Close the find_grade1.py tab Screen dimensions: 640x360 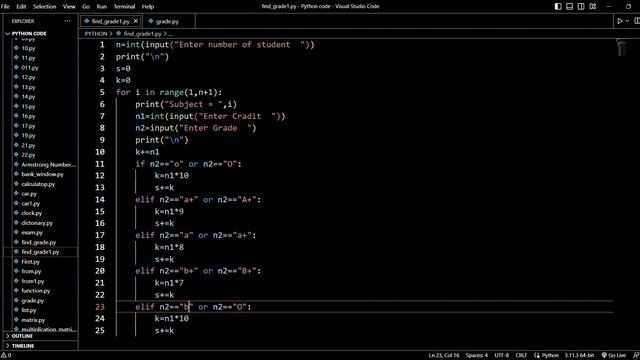click(136, 21)
